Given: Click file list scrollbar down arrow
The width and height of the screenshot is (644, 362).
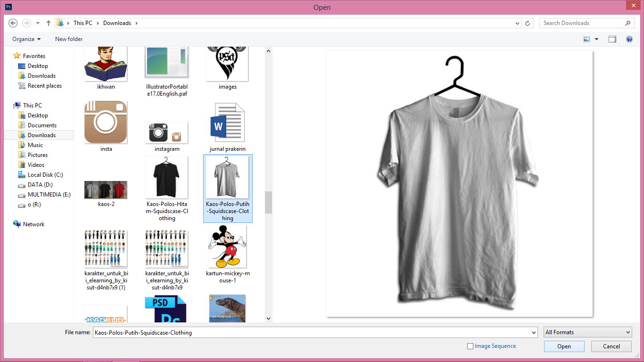Looking at the screenshot, I should tap(268, 319).
